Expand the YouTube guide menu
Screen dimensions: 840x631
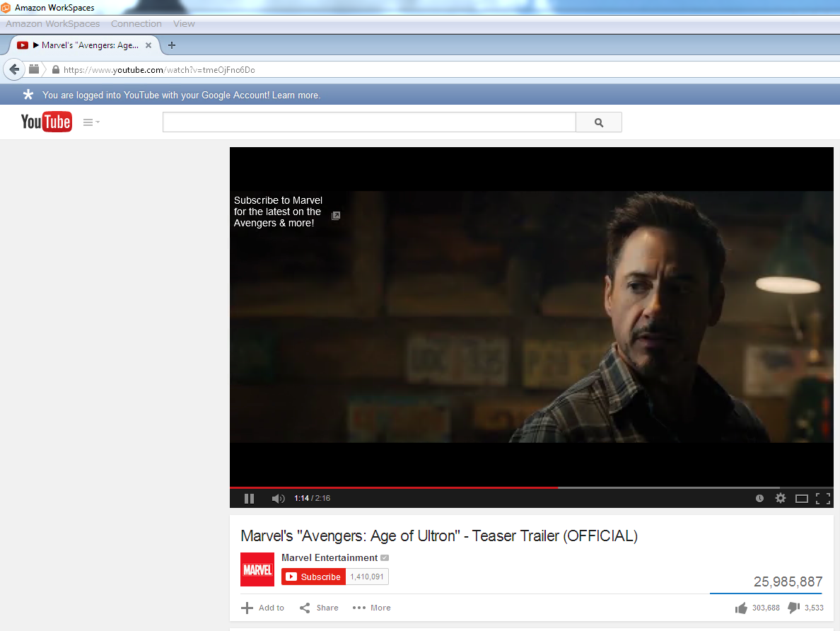[91, 122]
